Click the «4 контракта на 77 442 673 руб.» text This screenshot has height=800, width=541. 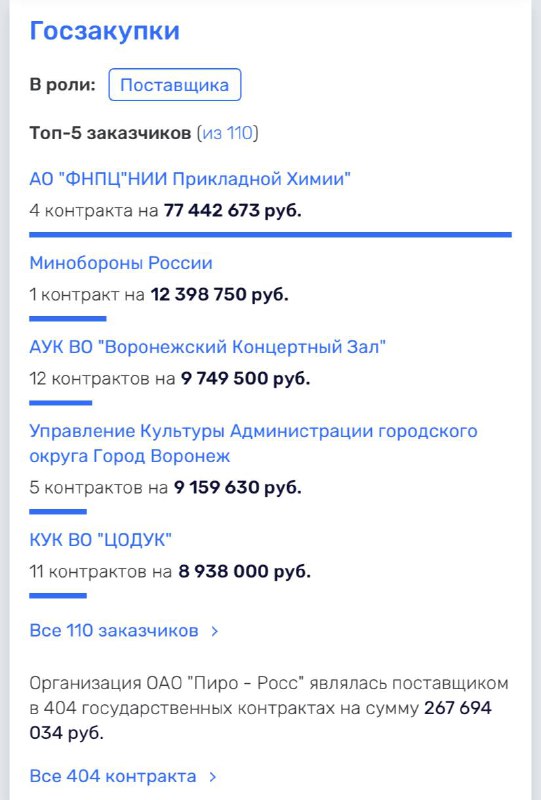165,210
